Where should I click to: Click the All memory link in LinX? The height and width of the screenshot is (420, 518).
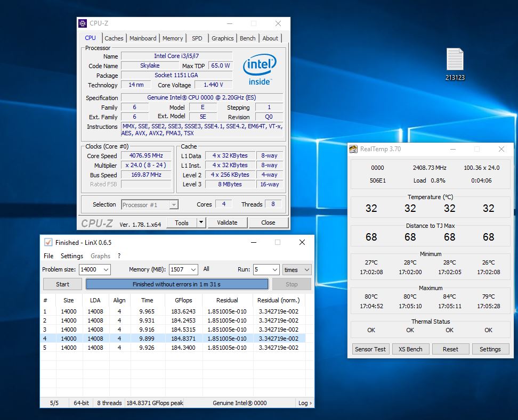click(x=206, y=269)
